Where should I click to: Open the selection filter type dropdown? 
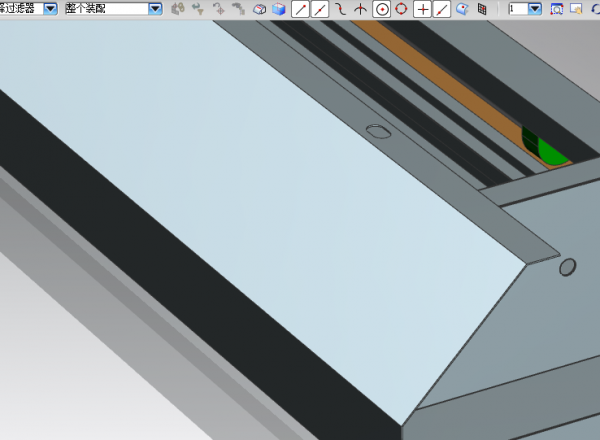pyautogui.click(x=50, y=8)
